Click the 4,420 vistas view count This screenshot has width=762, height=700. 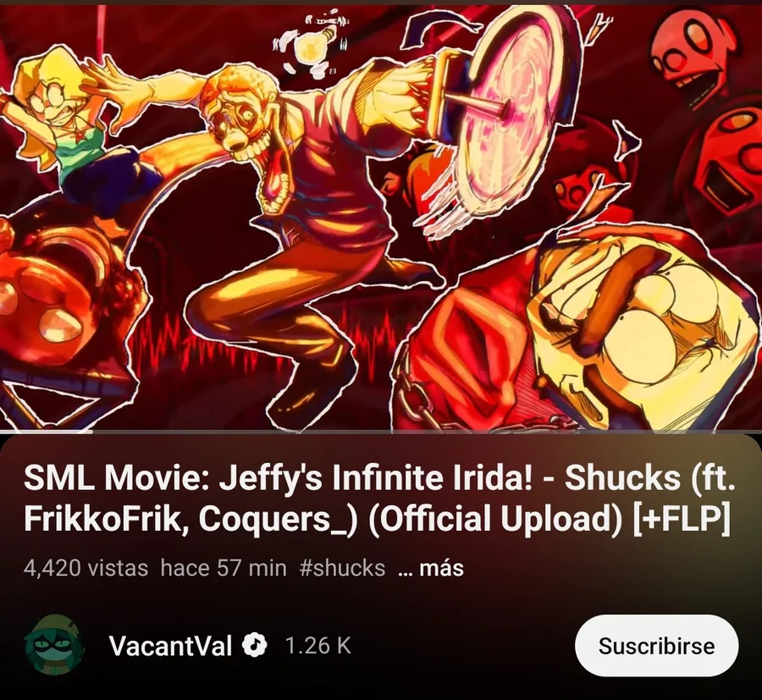pyautogui.click(x=86, y=568)
